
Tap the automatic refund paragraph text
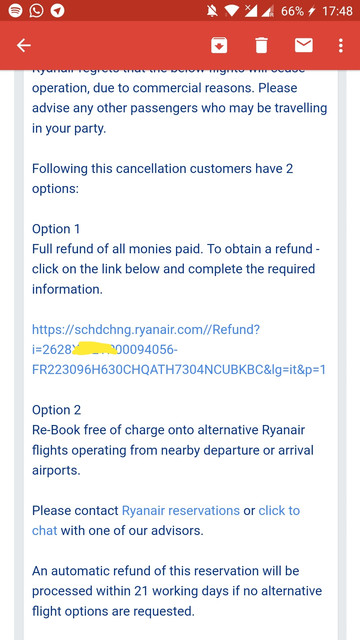pyautogui.click(x=177, y=591)
